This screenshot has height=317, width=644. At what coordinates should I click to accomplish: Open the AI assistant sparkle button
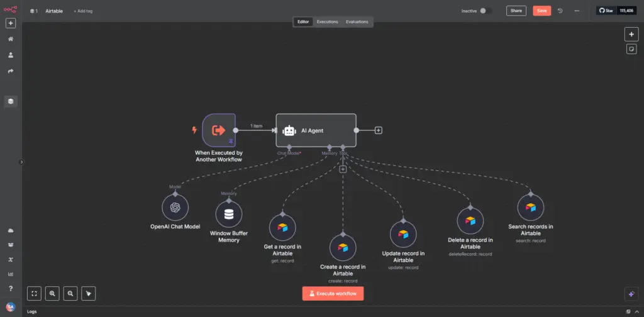[631, 294]
